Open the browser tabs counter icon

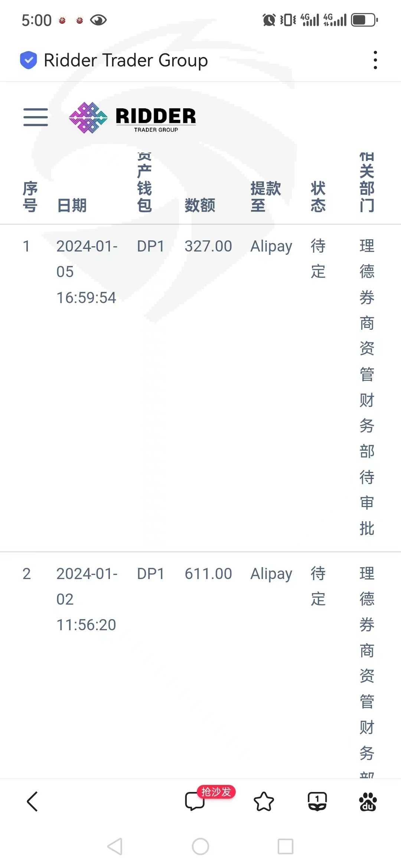(317, 802)
